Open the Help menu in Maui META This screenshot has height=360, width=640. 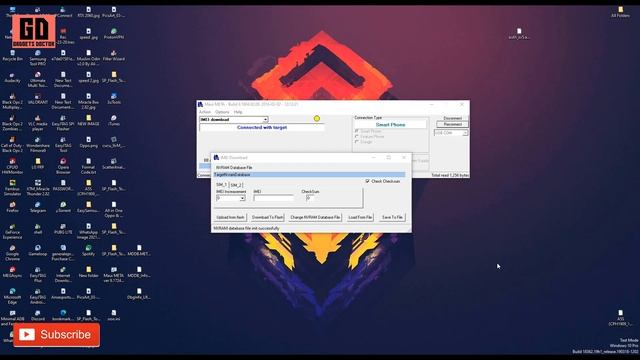[x=238, y=112]
